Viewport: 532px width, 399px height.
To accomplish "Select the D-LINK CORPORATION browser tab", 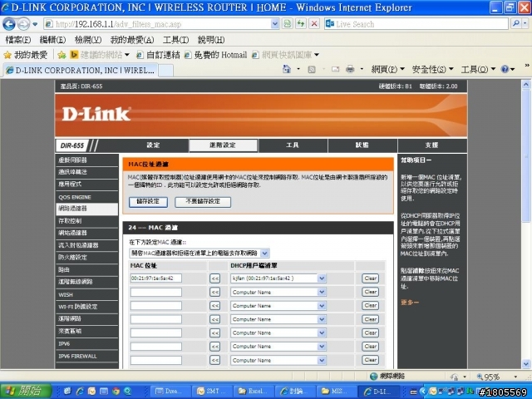I will coord(80,70).
